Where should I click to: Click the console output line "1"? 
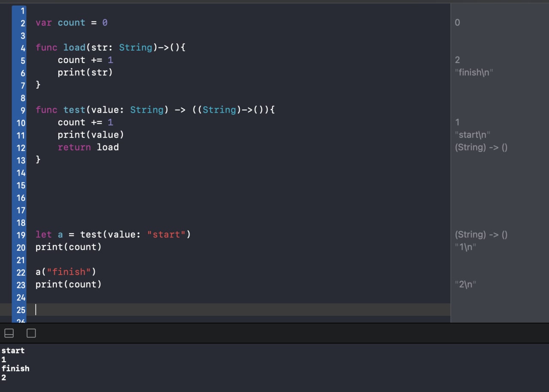3,359
